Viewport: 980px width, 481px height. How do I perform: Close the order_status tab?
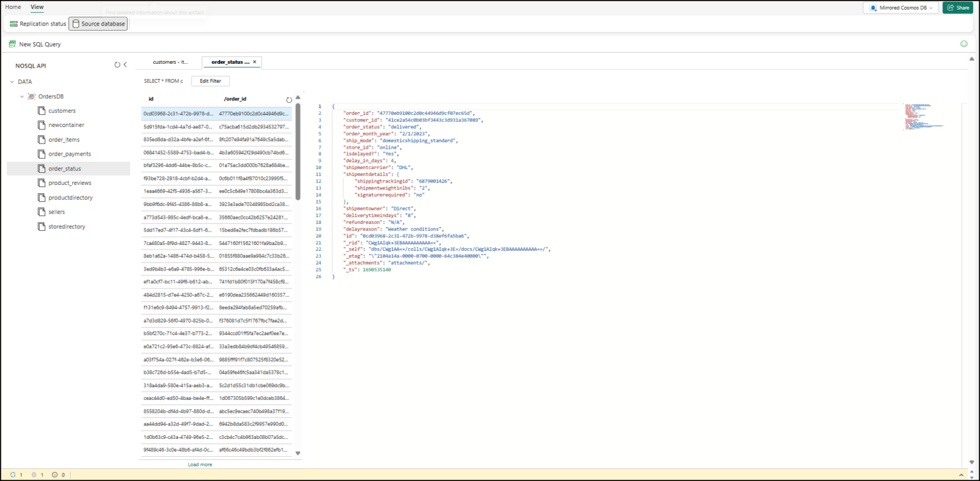pos(255,62)
